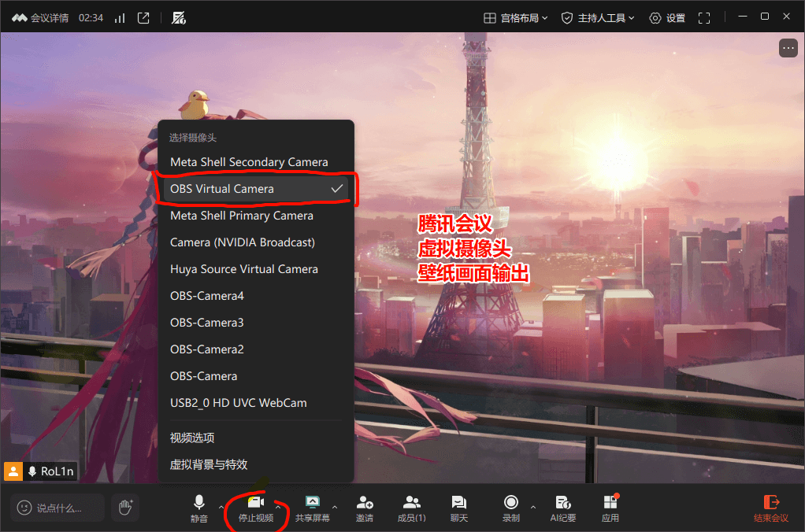Switch to OBS-Camera2
Image resolution: width=805 pixels, height=532 pixels.
click(x=256, y=349)
